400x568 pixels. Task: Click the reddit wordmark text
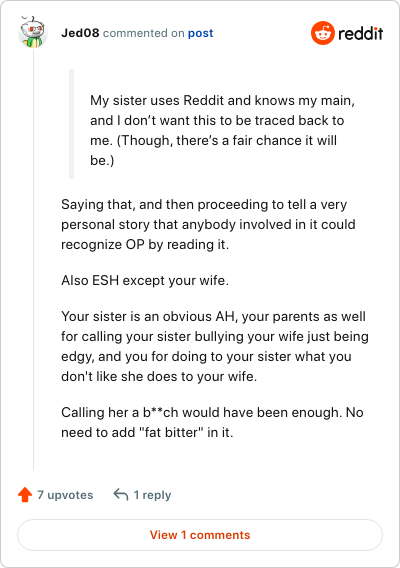(x=361, y=33)
